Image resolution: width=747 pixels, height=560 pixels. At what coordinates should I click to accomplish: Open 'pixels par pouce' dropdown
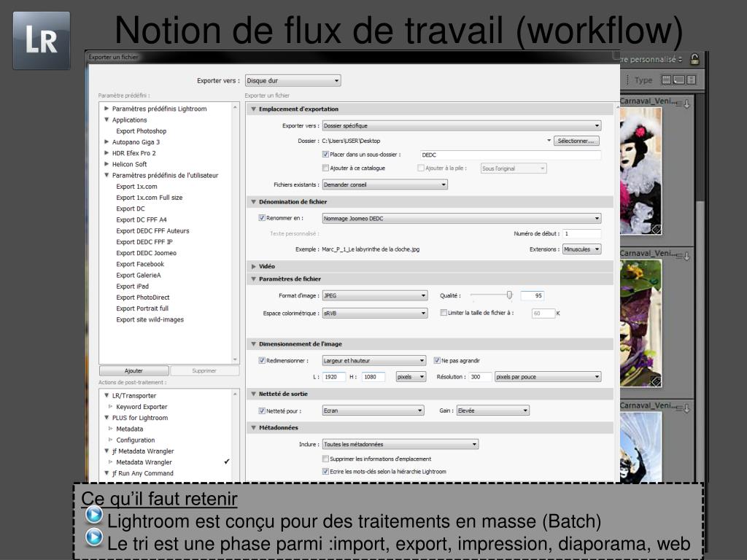548,377
